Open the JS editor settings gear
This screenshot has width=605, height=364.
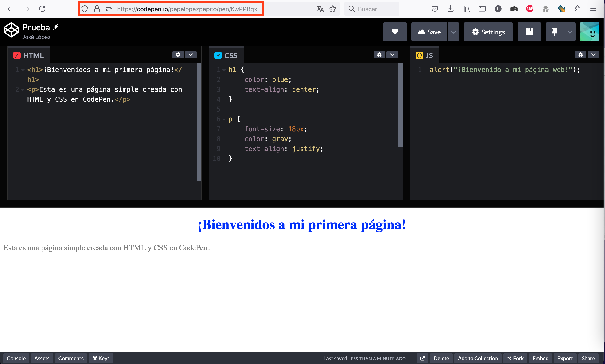(x=580, y=55)
